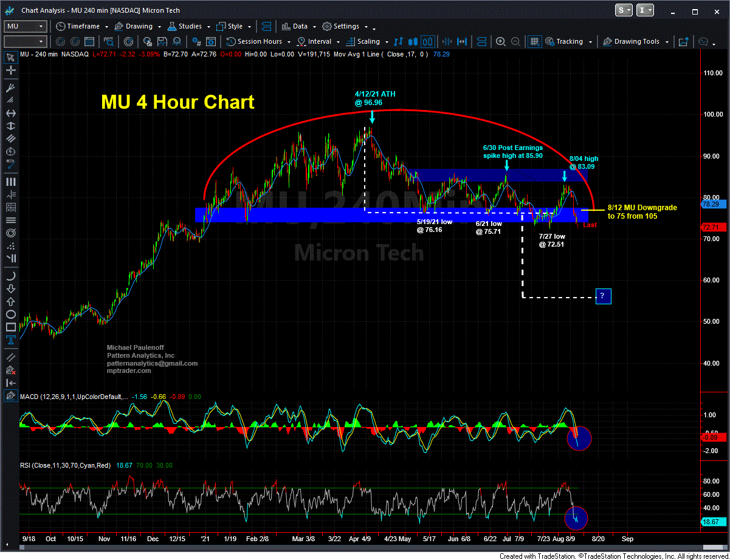Open the Interval menu
730x560 pixels.
pyautogui.click(x=319, y=42)
